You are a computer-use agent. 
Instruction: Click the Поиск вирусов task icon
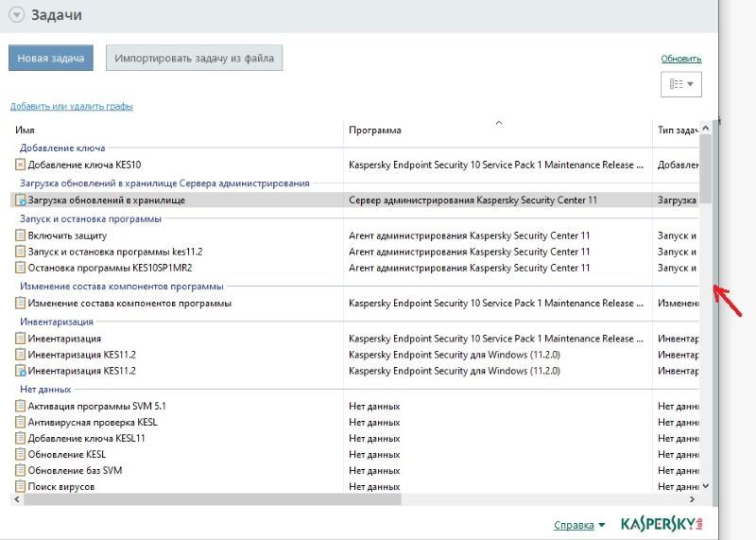click(x=21, y=486)
